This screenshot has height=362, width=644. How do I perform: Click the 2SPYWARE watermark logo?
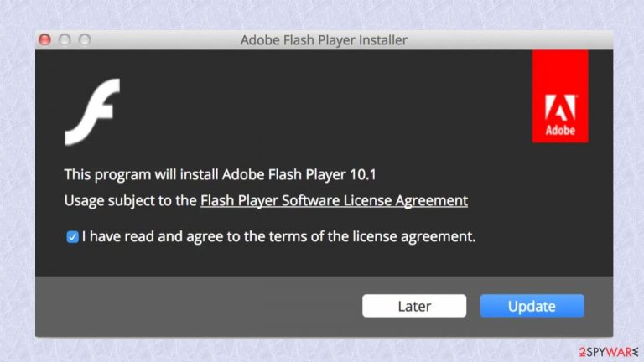608,352
